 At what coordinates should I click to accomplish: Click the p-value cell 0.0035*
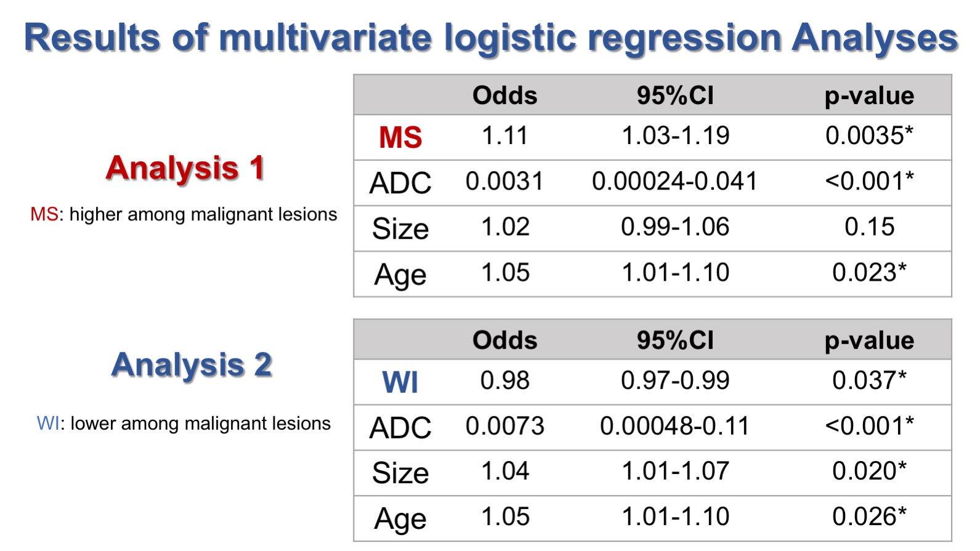tap(869, 136)
